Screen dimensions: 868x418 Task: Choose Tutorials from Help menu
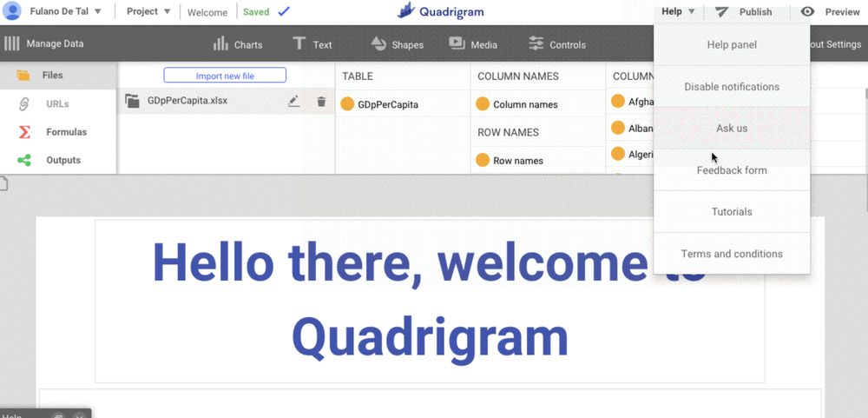click(732, 212)
